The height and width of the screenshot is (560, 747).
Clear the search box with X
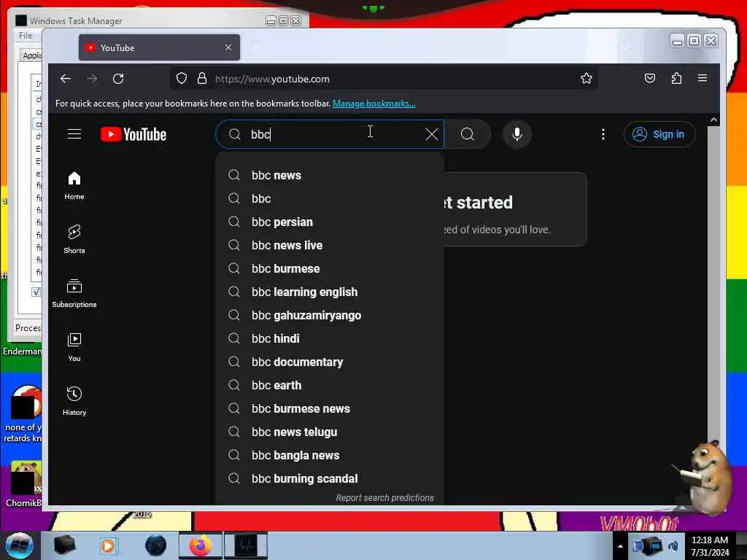432,134
